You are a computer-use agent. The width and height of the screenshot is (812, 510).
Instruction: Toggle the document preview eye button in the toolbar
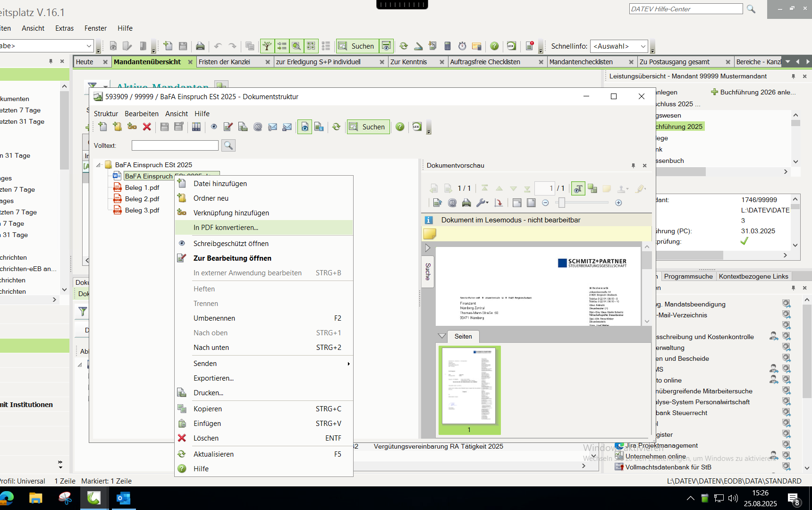[x=304, y=127]
